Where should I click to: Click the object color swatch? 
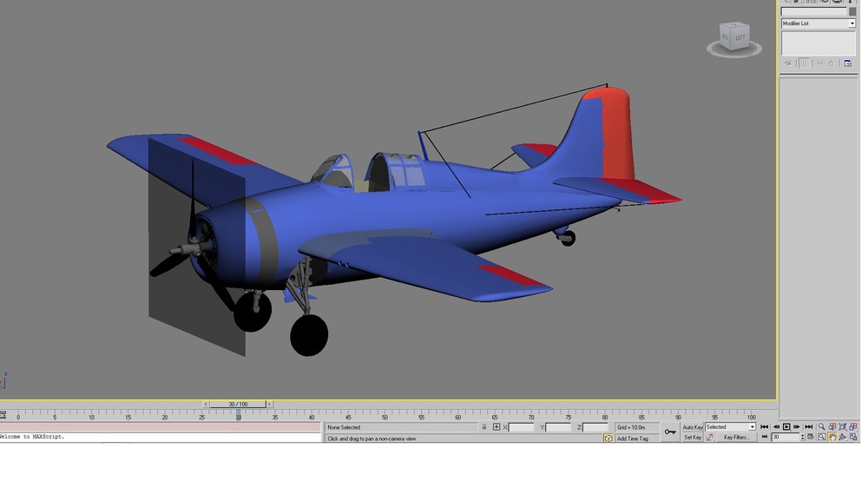pos(852,11)
